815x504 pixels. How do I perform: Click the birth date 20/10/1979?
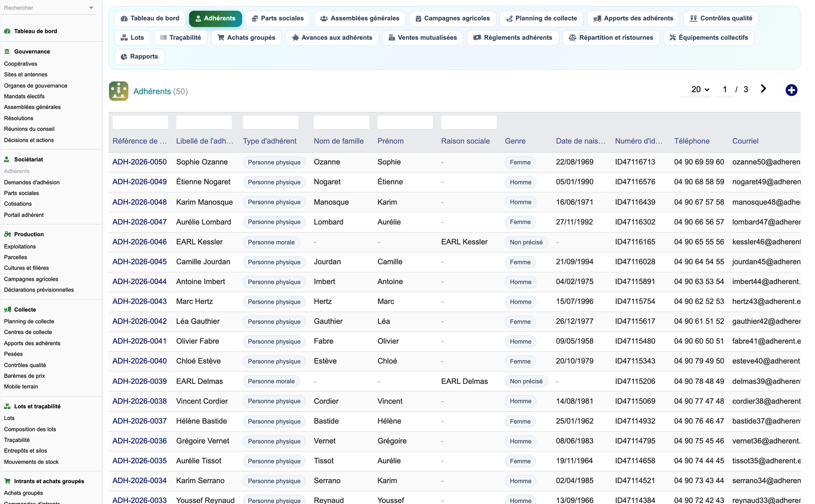pos(575,361)
